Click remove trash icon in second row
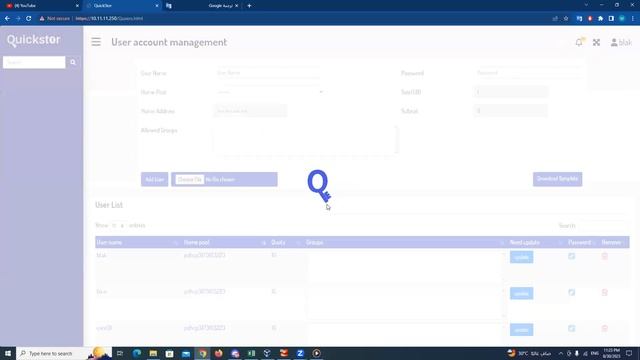 [604, 292]
